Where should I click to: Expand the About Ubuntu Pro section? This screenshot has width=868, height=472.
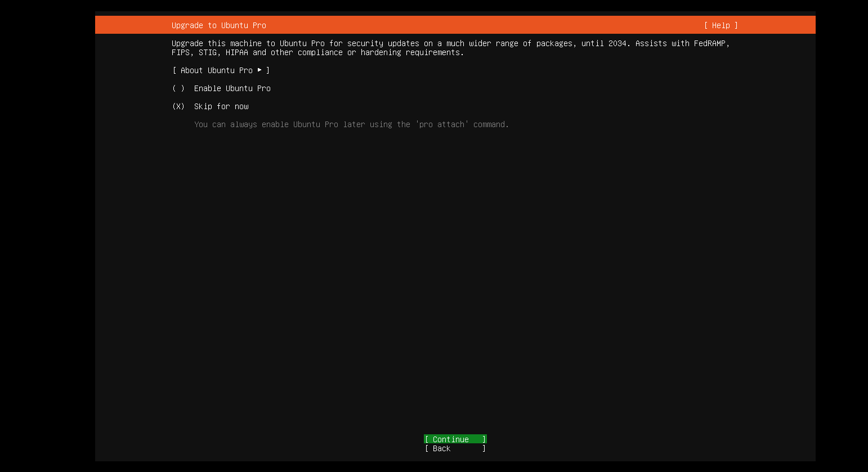point(216,70)
